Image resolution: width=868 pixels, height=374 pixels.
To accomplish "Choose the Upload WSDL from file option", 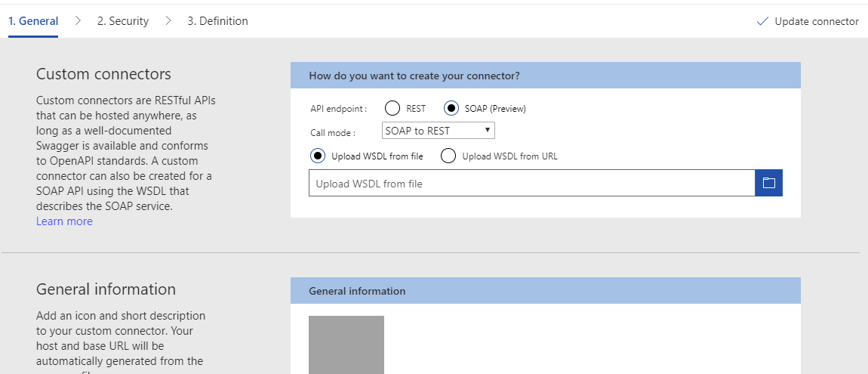I will 318,156.
